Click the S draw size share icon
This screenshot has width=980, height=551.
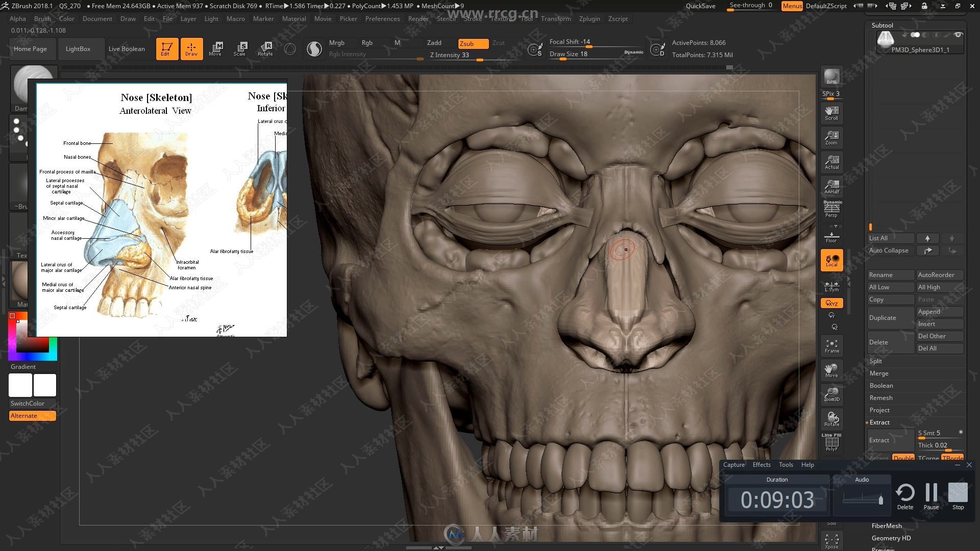tap(534, 49)
